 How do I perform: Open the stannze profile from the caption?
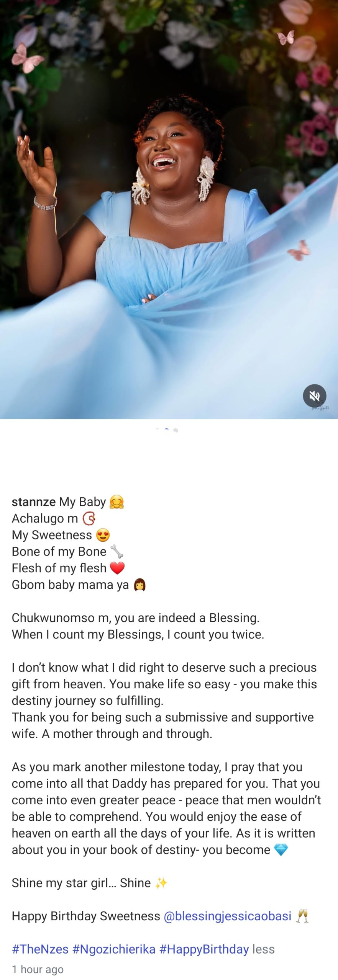[x=34, y=501]
